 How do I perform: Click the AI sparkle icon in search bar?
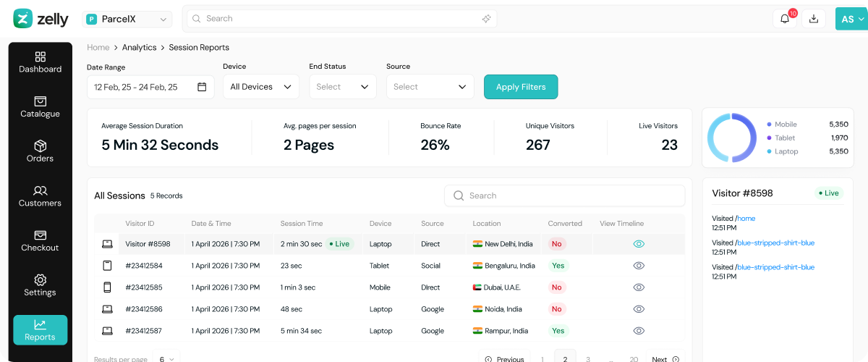coord(487,19)
